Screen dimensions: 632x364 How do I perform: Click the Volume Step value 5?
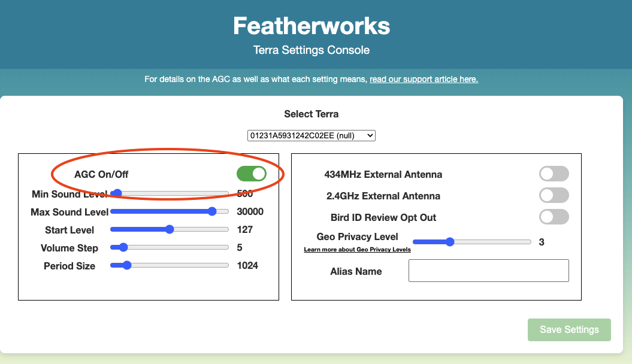click(x=240, y=248)
